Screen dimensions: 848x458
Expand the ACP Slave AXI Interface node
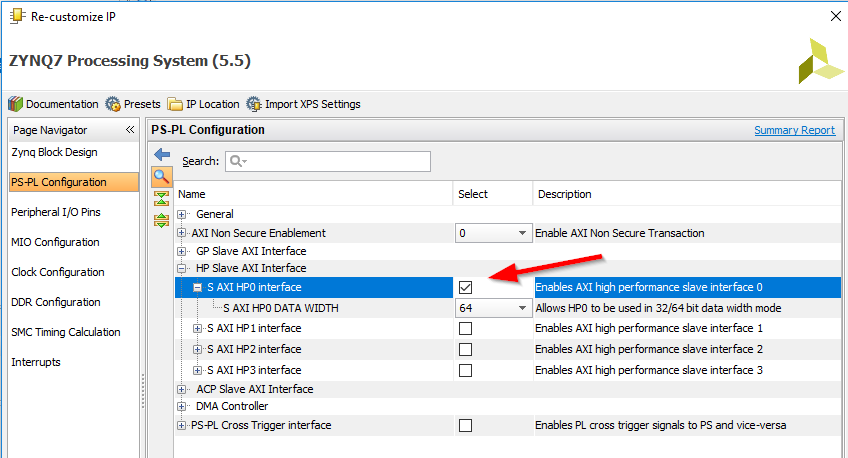(182, 389)
